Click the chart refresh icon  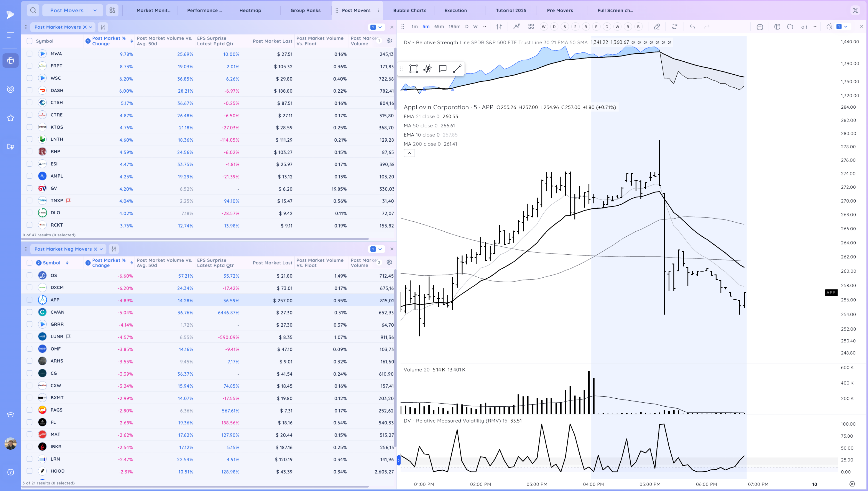674,27
